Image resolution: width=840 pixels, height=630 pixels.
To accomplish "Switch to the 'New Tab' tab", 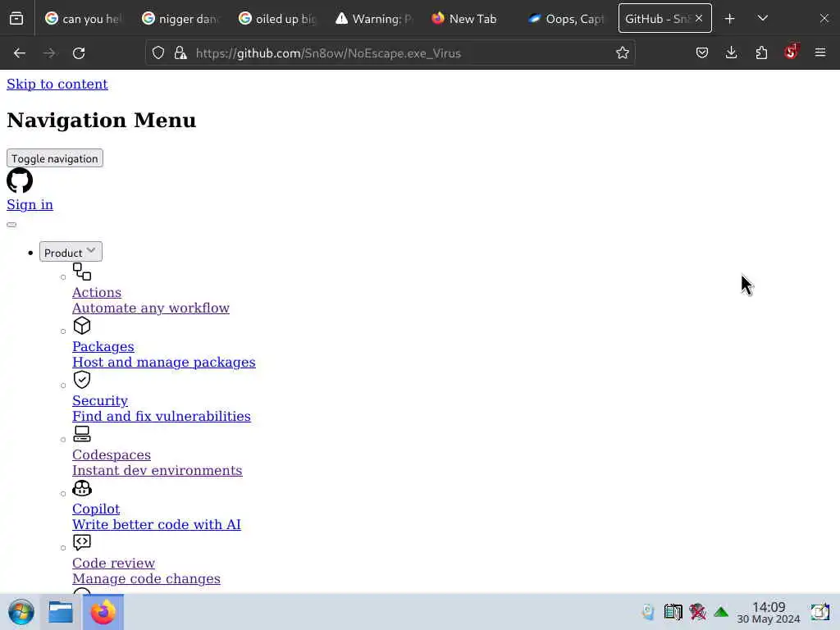I will [470, 19].
